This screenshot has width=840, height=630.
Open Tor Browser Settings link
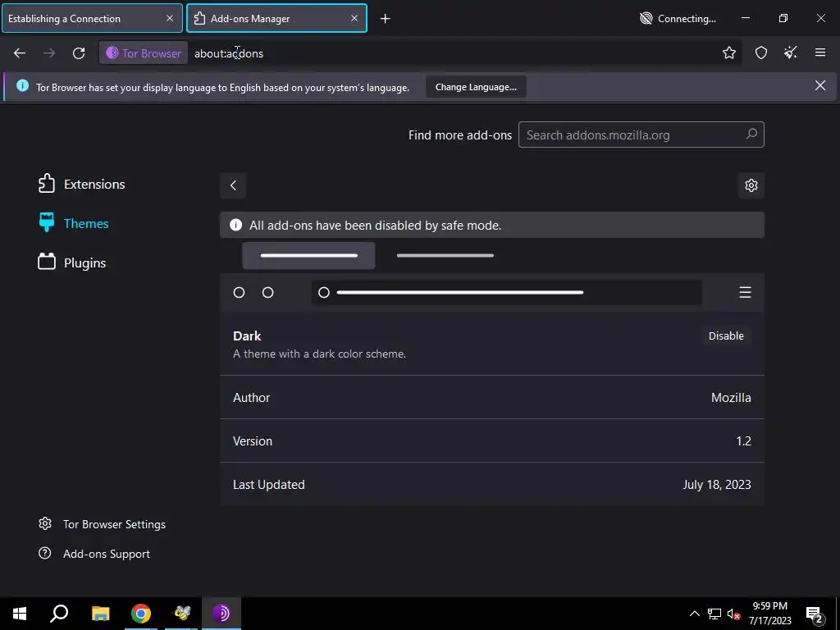102,524
